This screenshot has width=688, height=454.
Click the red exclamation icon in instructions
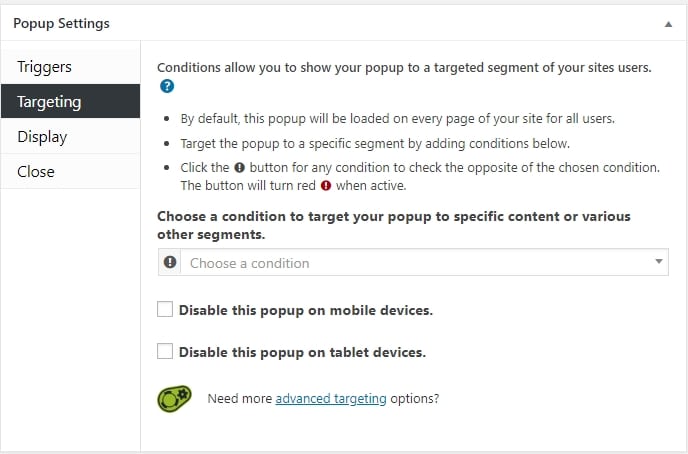(x=326, y=186)
